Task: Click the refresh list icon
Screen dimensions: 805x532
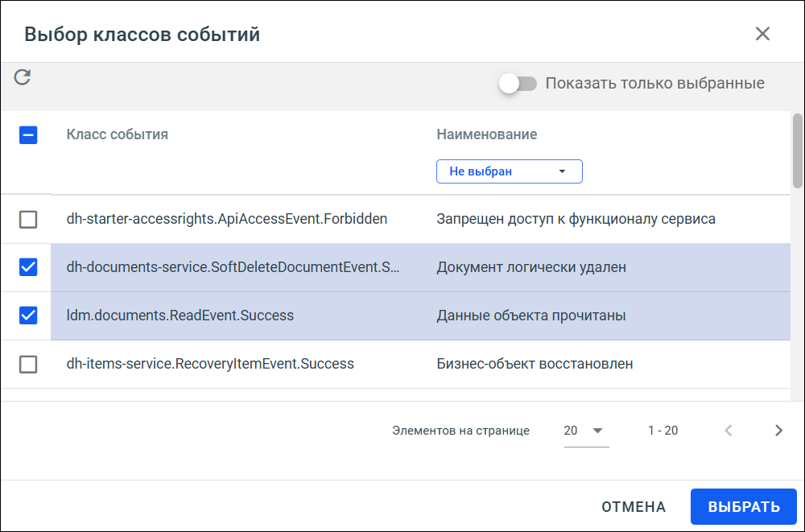Action: tap(22, 77)
